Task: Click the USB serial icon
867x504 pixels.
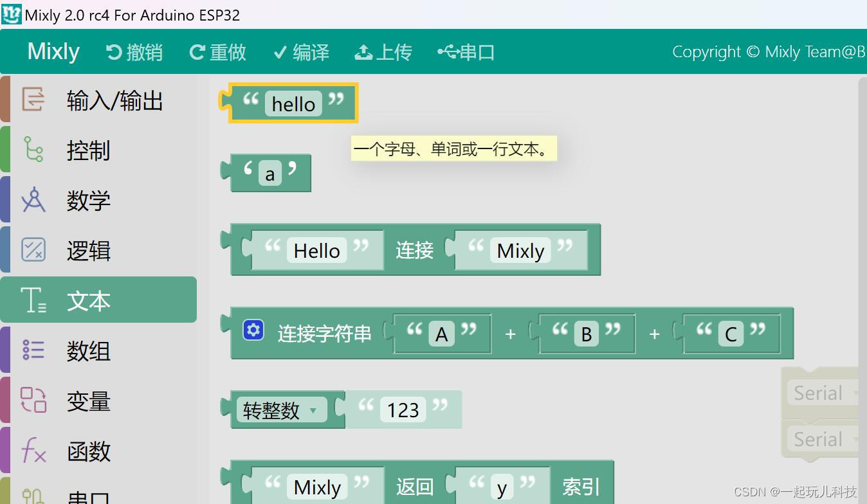Action: [x=447, y=51]
